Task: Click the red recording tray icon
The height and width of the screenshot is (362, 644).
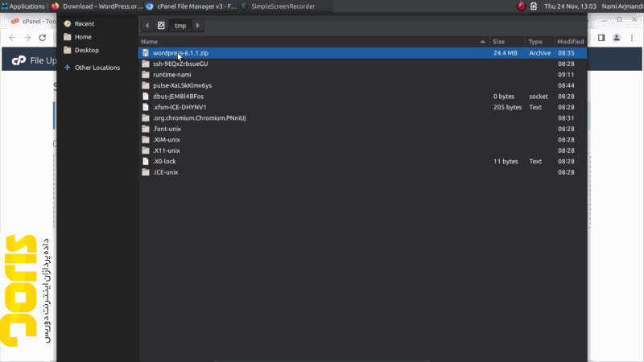Action: [521, 6]
